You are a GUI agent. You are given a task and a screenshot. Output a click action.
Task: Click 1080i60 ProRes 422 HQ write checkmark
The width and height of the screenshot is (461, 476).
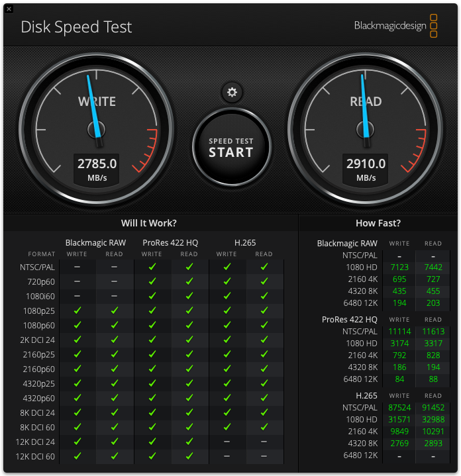tap(152, 296)
